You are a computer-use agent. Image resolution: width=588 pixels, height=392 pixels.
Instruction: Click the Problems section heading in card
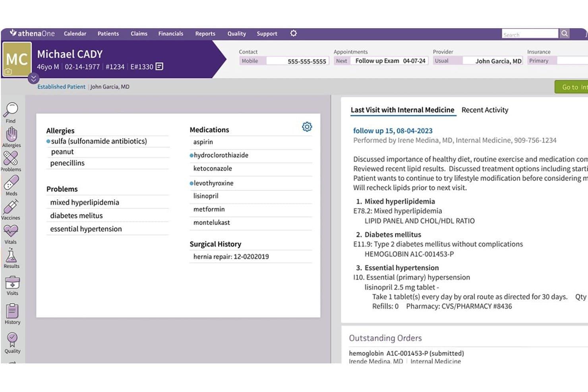point(62,189)
